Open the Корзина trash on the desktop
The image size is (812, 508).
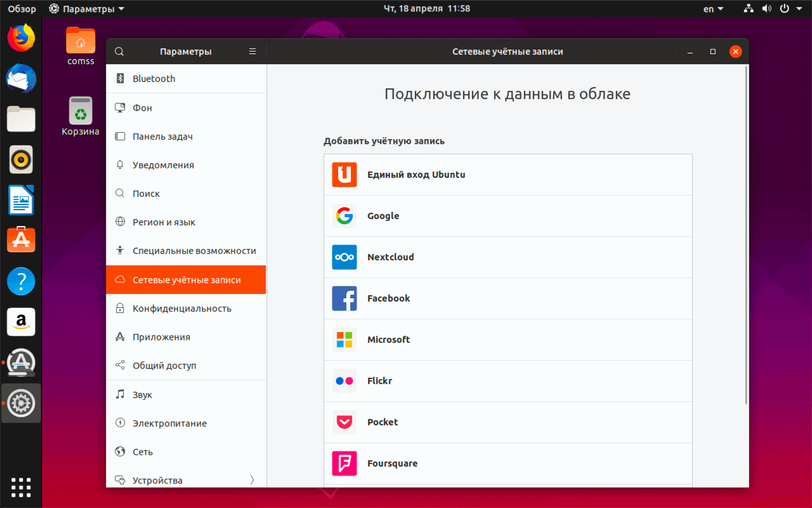pos(81,116)
